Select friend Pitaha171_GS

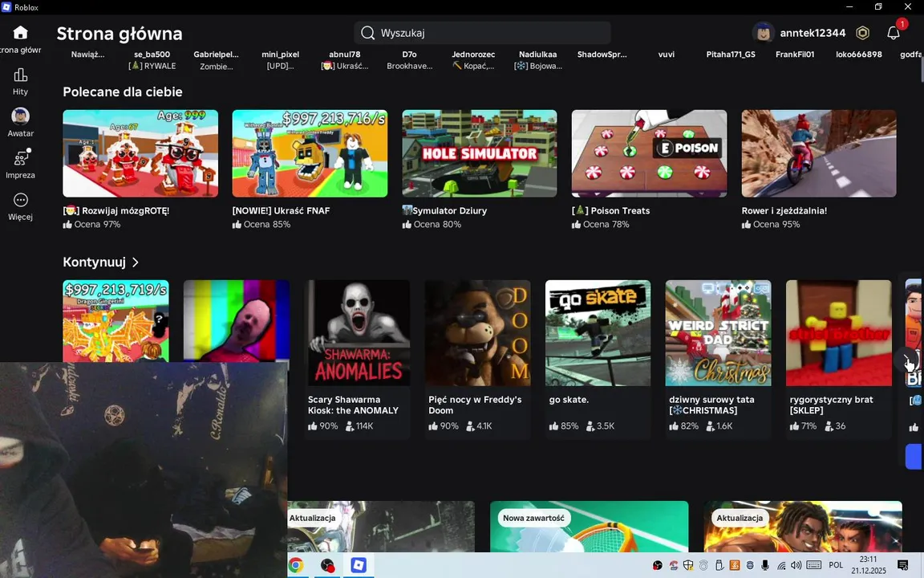click(731, 55)
